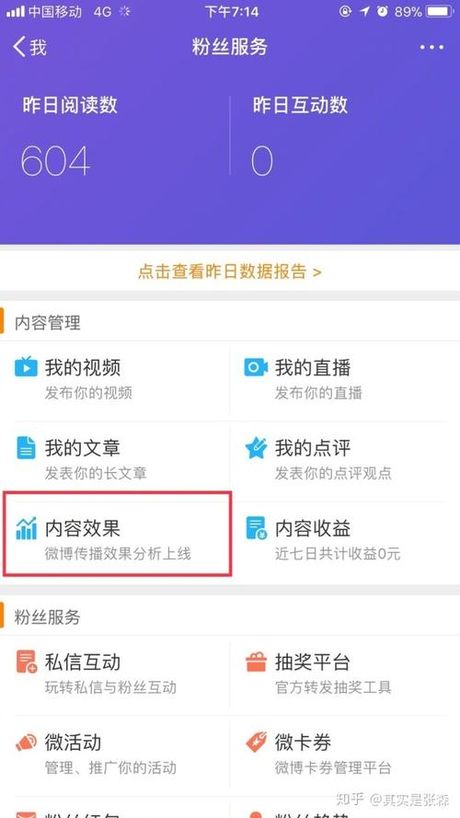
Task: Open the 微活动 megaphone icon
Action: click(26, 742)
